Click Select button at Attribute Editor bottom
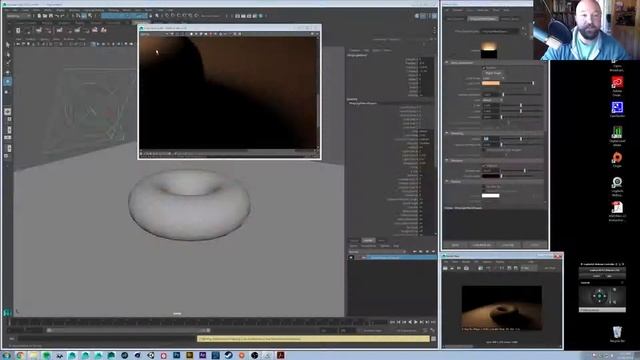This screenshot has width=640, height=360. click(456, 245)
